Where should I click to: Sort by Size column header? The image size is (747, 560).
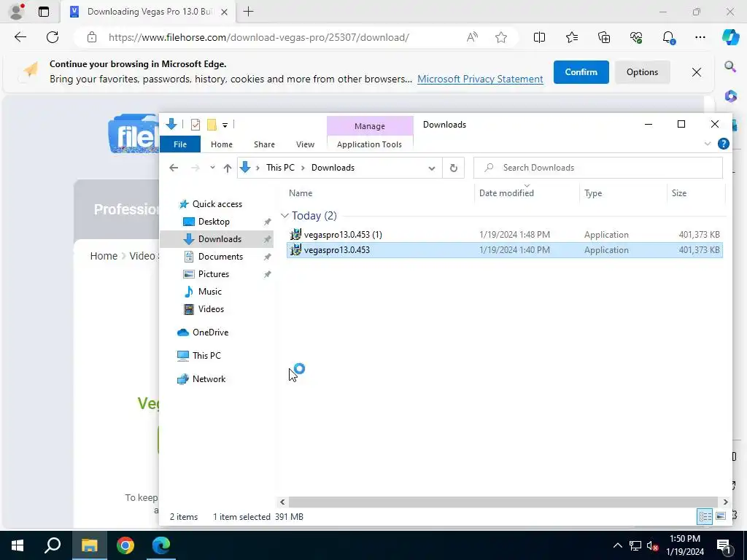coord(679,192)
